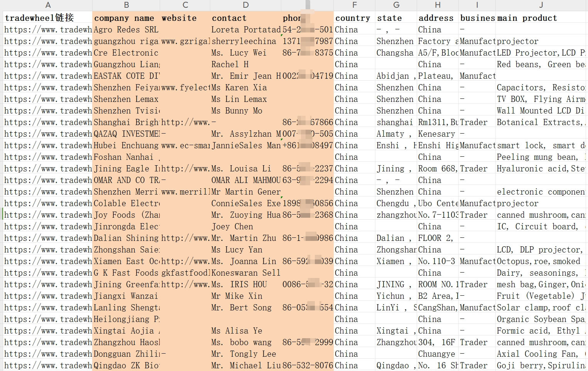The image size is (588, 371).
Task: Click the 'Almaty ,' state cell
Action: tap(396, 134)
